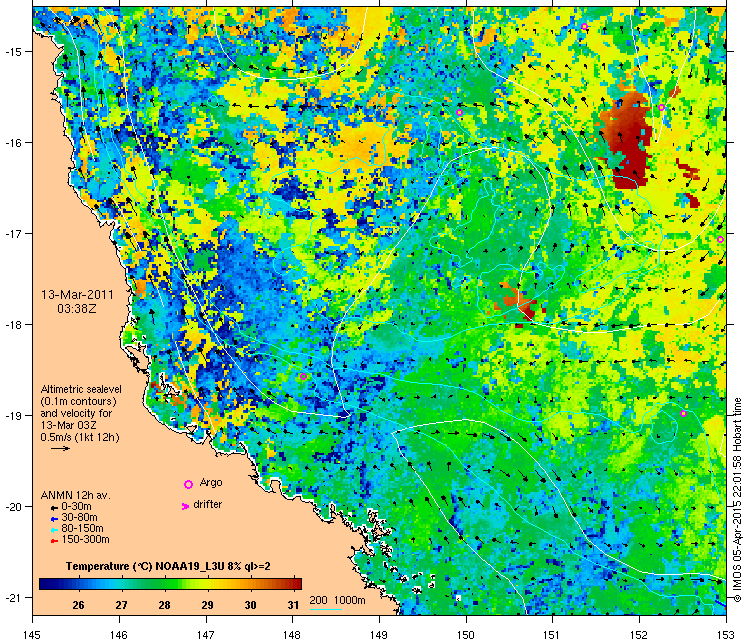750x640 pixels.
Task: Click the Argo float marker near 152.9, -17.1
Action: [x=720, y=240]
